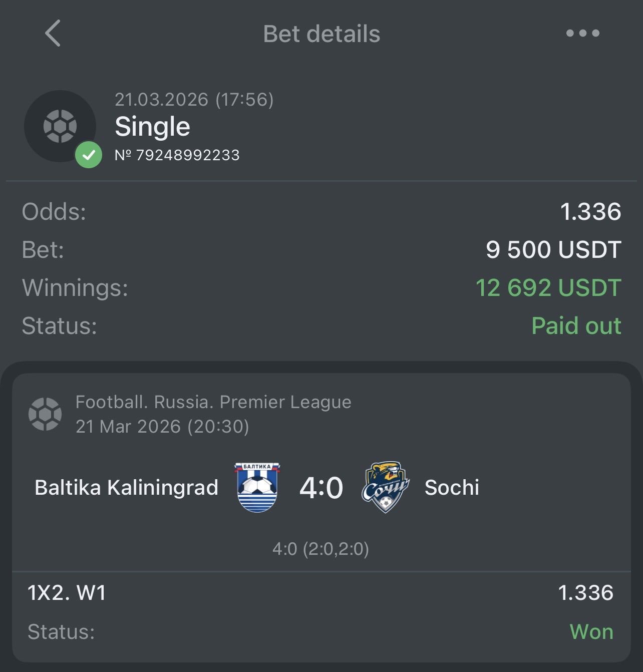
Task: Tap the green Won status label
Action: pyautogui.click(x=591, y=632)
